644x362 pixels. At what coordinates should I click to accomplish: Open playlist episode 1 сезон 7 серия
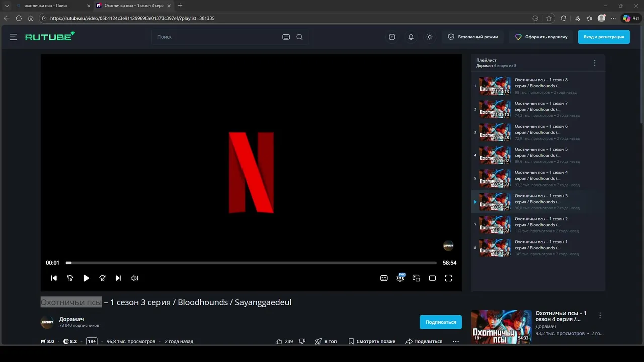[538, 109]
